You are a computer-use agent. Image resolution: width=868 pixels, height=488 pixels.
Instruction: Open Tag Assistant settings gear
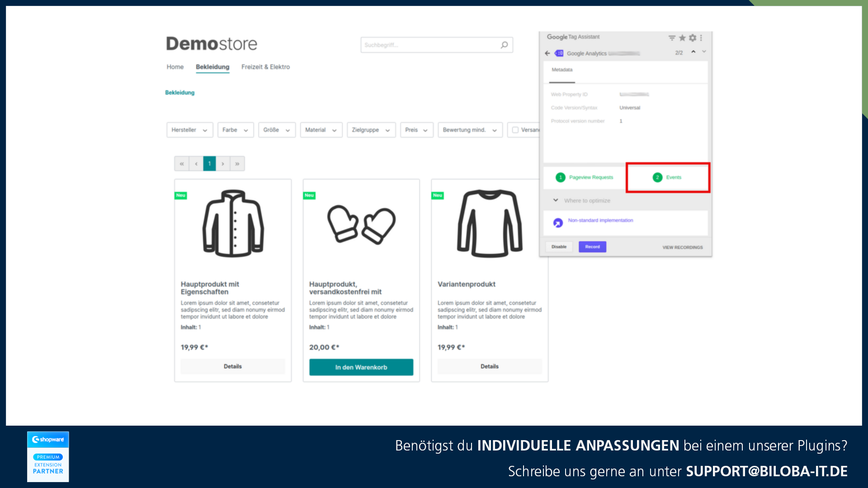tap(693, 38)
